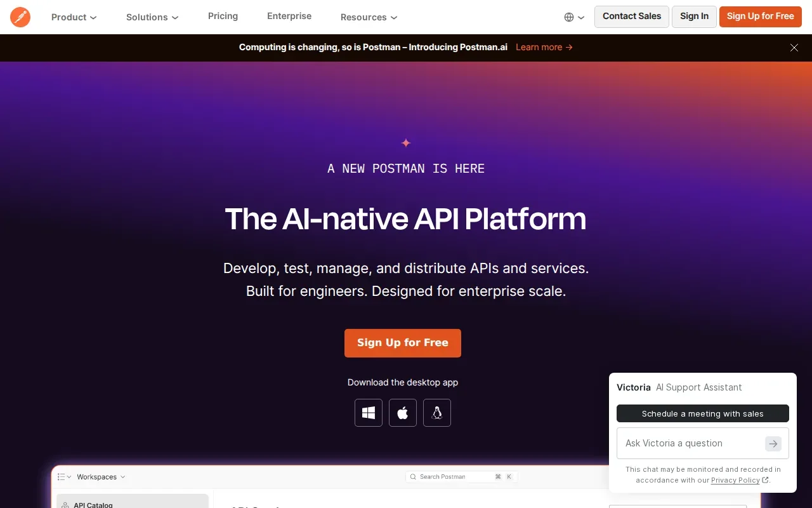Viewport: 812px width, 508px height.
Task: Click the Sign In button
Action: (694, 17)
